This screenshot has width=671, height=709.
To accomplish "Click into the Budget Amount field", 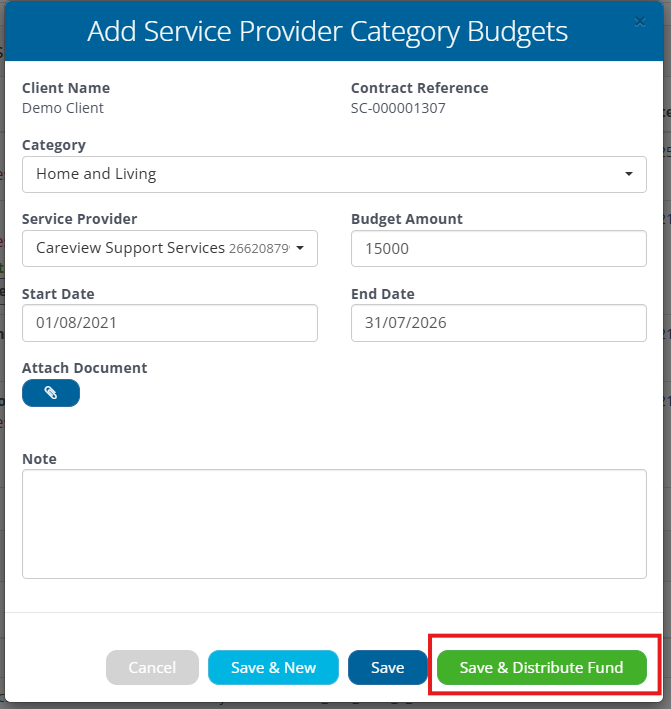I will (498, 249).
